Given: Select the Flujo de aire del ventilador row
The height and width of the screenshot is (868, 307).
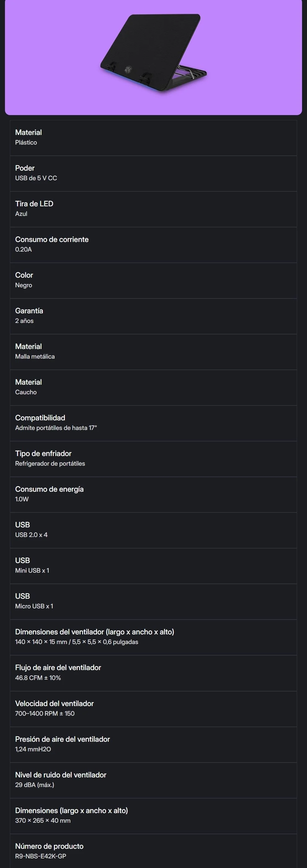Looking at the screenshot, I should (153, 673).
